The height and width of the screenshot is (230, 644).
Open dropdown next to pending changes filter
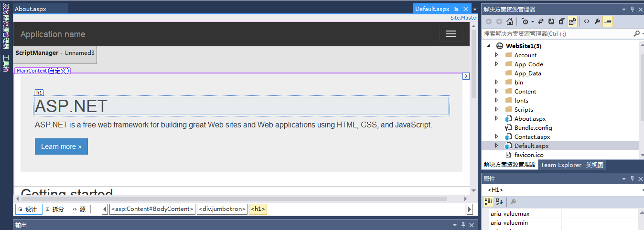(x=532, y=21)
